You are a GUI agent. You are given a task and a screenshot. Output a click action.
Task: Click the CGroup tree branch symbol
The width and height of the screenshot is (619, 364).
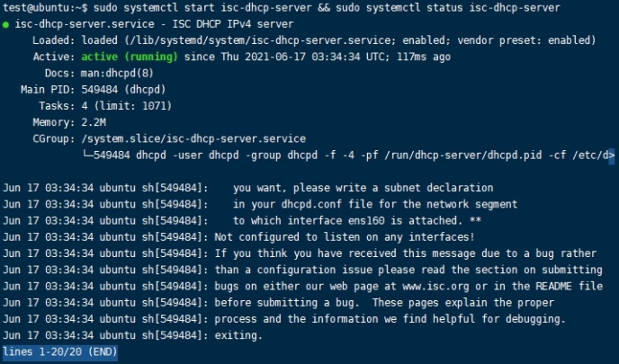86,155
